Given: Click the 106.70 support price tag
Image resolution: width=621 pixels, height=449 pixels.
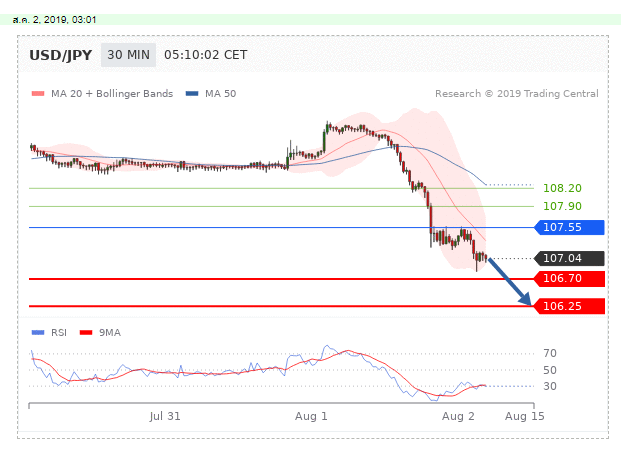Looking at the screenshot, I should [x=570, y=278].
